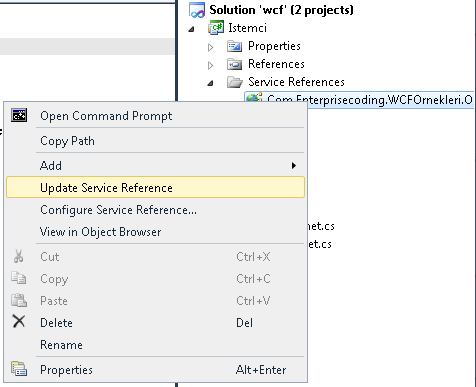Choose Copy in context menu

155,279
